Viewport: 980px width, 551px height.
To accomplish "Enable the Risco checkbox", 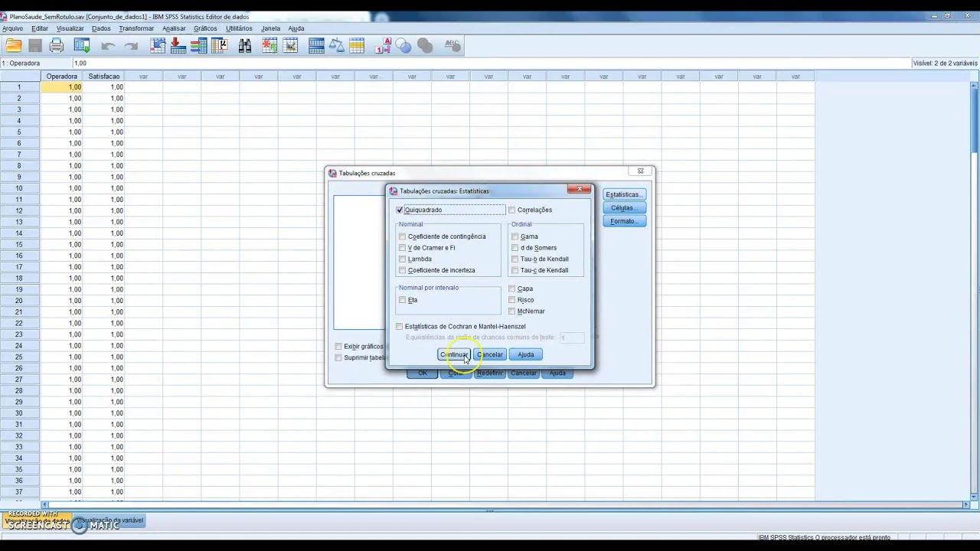I will click(512, 300).
